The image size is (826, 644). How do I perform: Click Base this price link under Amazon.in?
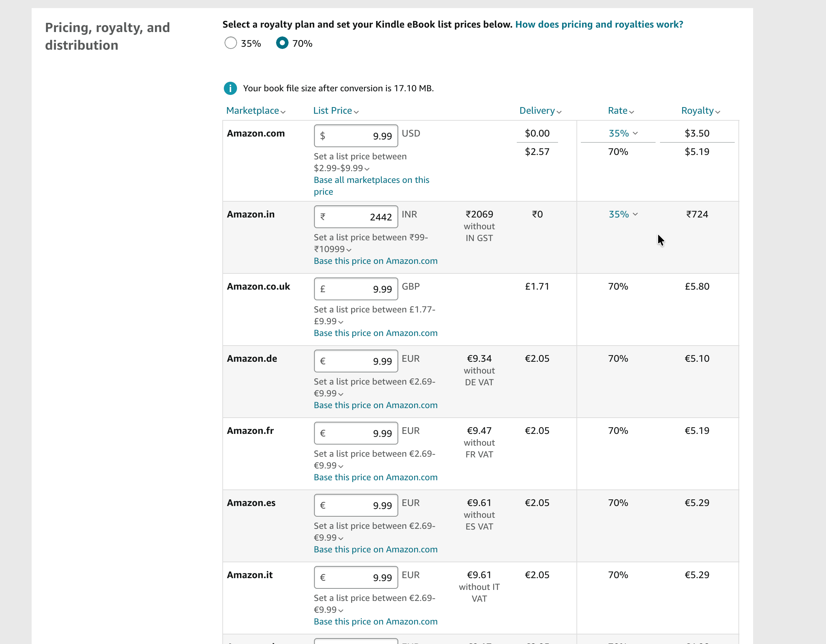375,261
